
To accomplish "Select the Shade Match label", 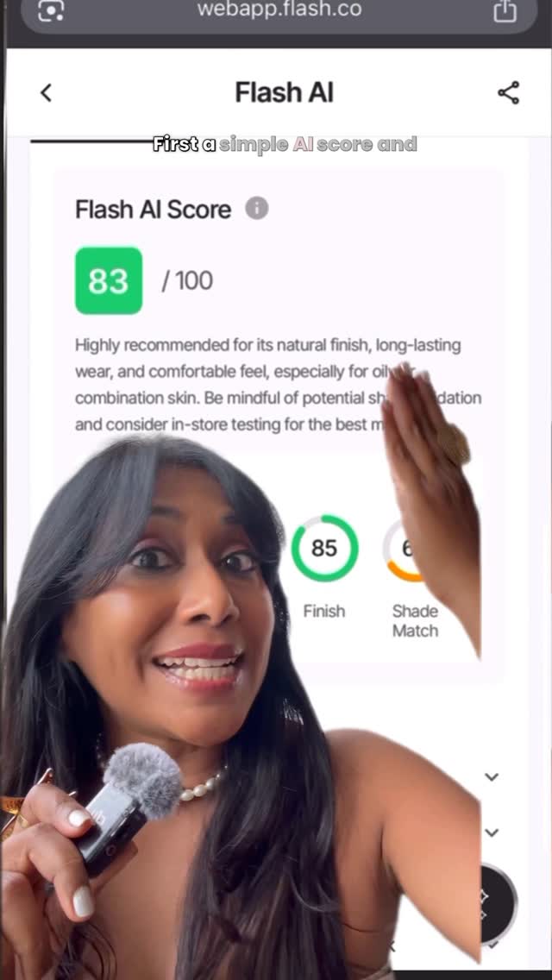I will [x=415, y=620].
